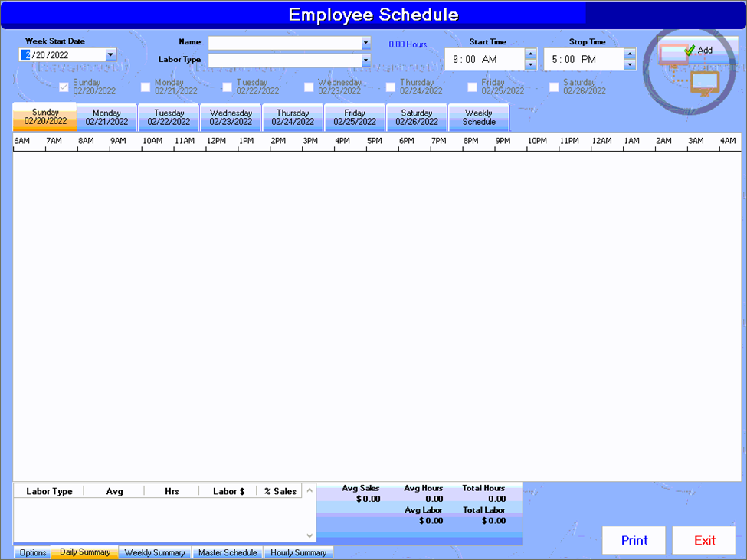Click the 9PM mark on timeline ruler
Viewport: 747px width, 560px height.
click(503, 141)
